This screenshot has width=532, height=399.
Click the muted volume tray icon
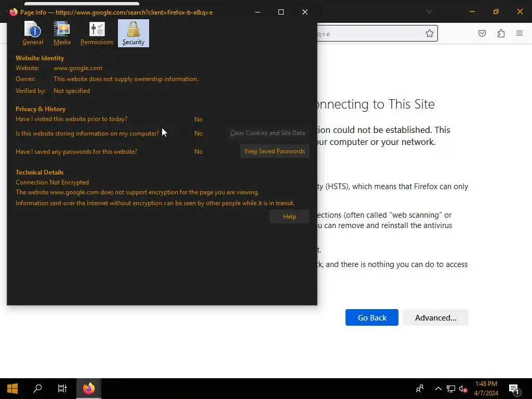463,389
